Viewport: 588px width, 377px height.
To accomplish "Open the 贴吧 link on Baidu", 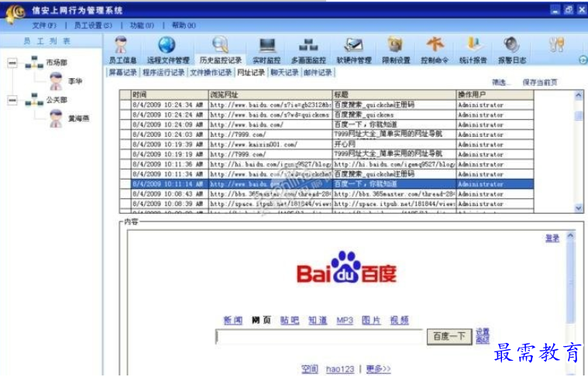I will (x=290, y=320).
